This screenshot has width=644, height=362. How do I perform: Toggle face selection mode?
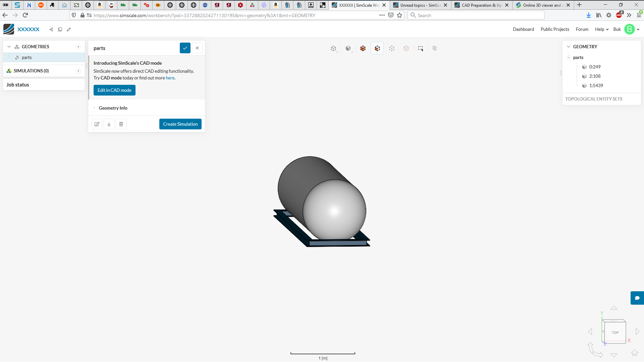[x=377, y=48]
